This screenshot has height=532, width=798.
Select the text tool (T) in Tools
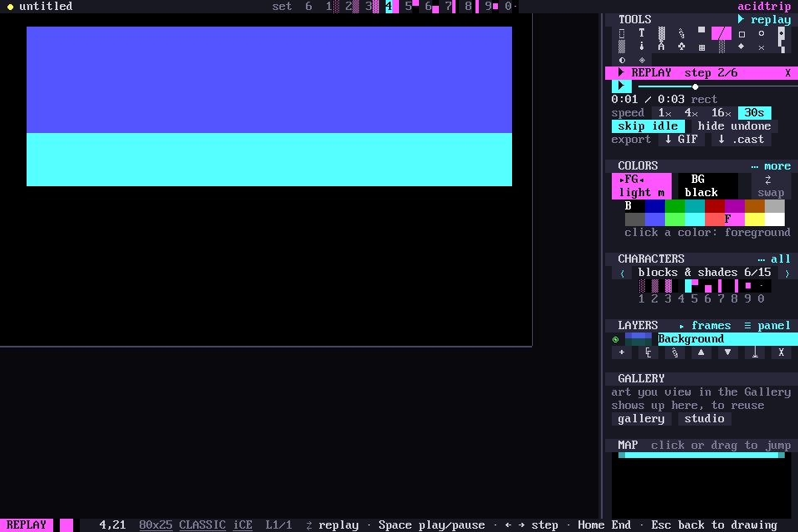click(x=641, y=33)
